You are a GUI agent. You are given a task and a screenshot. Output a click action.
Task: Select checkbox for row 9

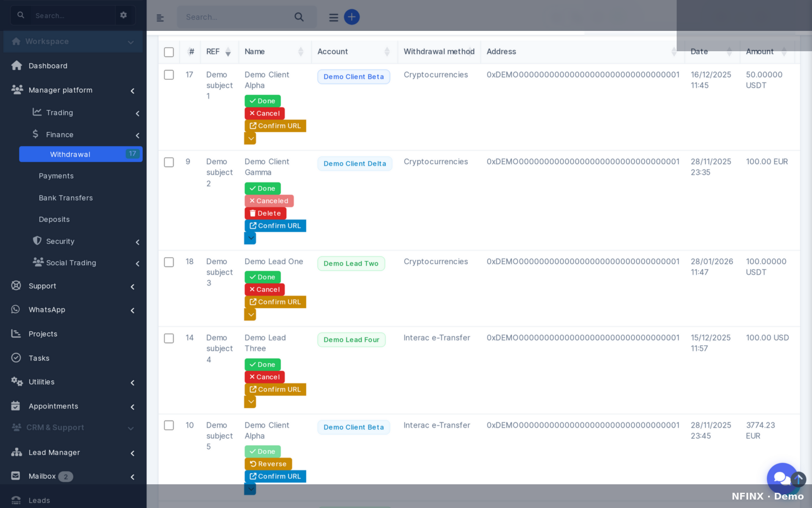coord(169,163)
